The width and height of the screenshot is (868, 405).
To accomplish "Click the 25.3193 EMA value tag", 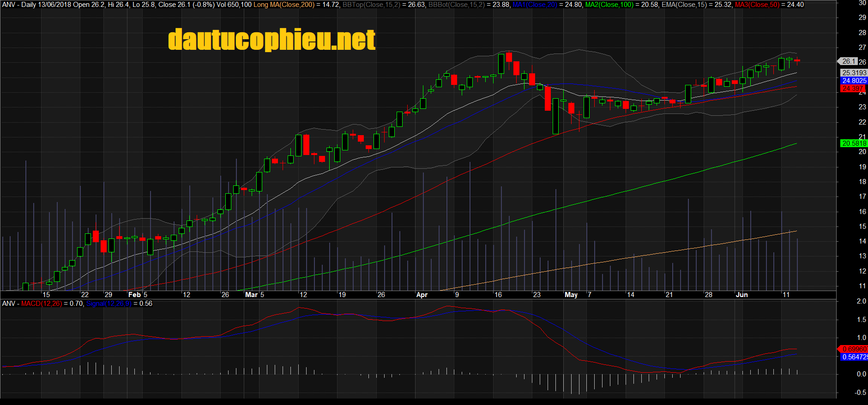I will point(854,73).
